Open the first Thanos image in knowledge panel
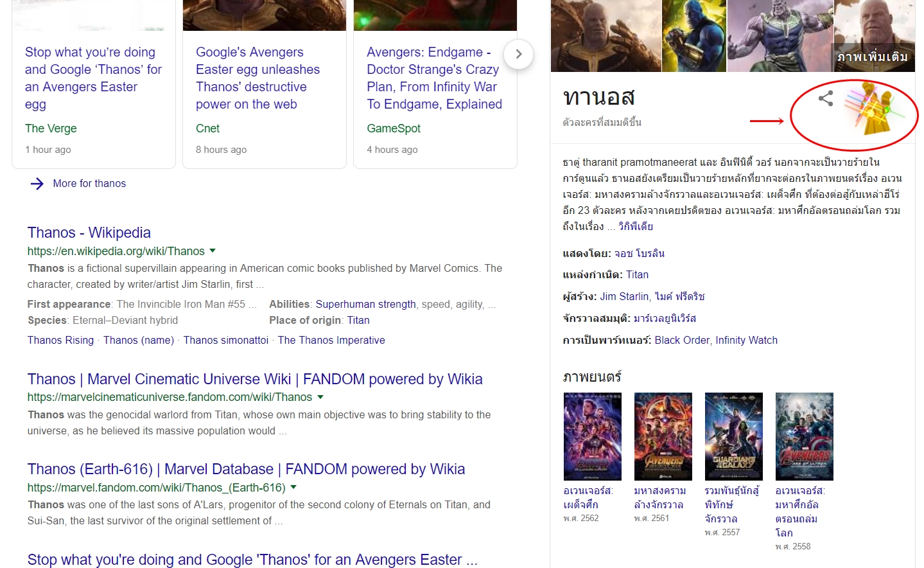Viewport: 924px width, 568px height. click(x=606, y=36)
